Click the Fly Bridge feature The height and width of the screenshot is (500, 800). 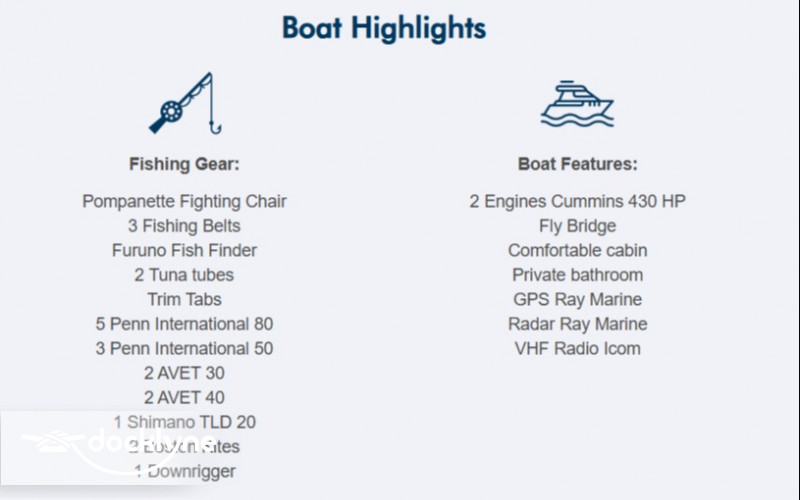[577, 226]
